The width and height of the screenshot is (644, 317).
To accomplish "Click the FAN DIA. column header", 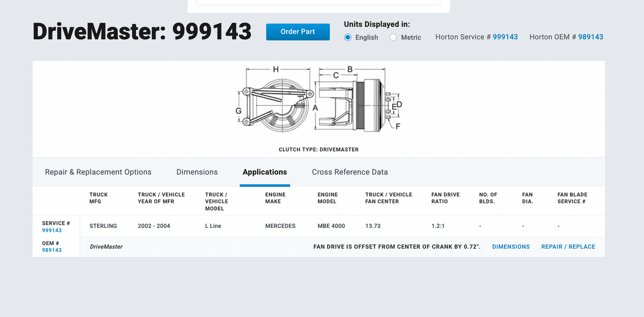I will coord(528,198).
